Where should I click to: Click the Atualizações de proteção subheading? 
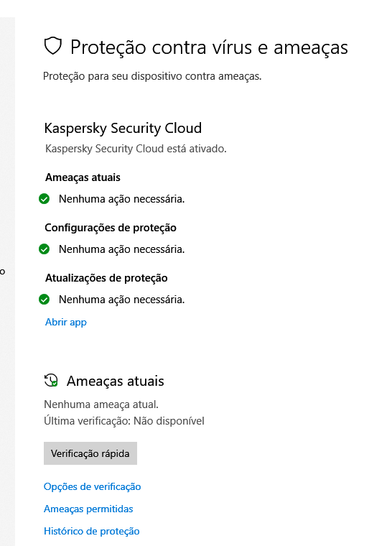(106, 278)
